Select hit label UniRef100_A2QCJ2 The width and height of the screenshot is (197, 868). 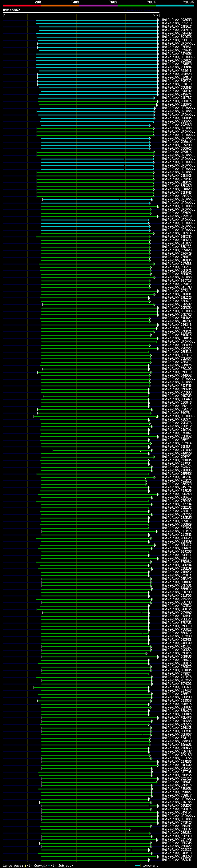(x=177, y=426)
